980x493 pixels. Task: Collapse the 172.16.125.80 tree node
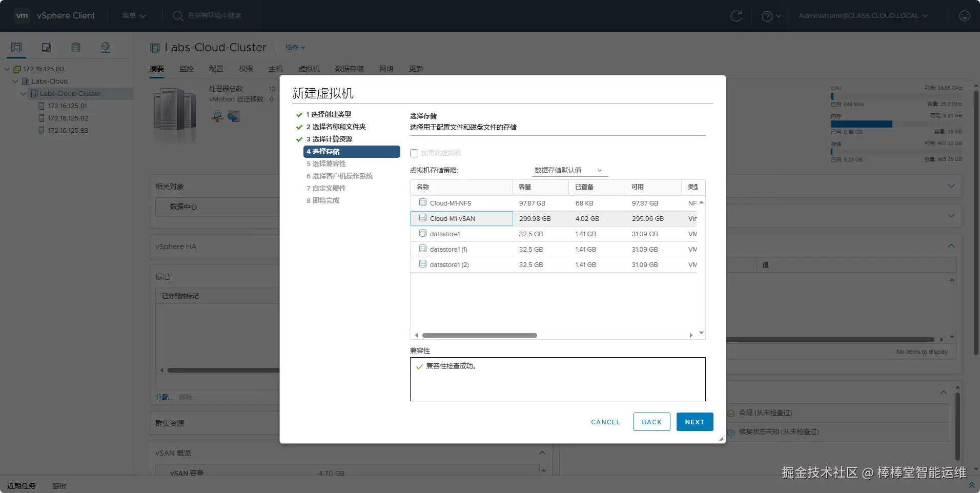pos(7,69)
